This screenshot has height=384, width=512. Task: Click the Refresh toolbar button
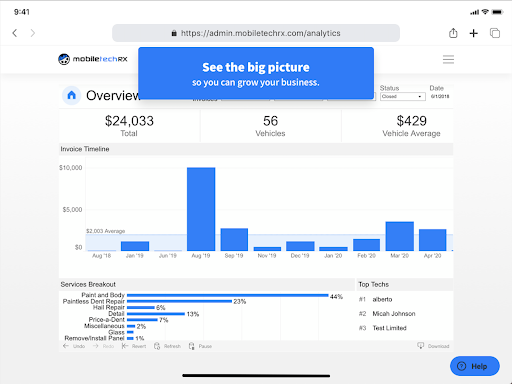tap(167, 346)
